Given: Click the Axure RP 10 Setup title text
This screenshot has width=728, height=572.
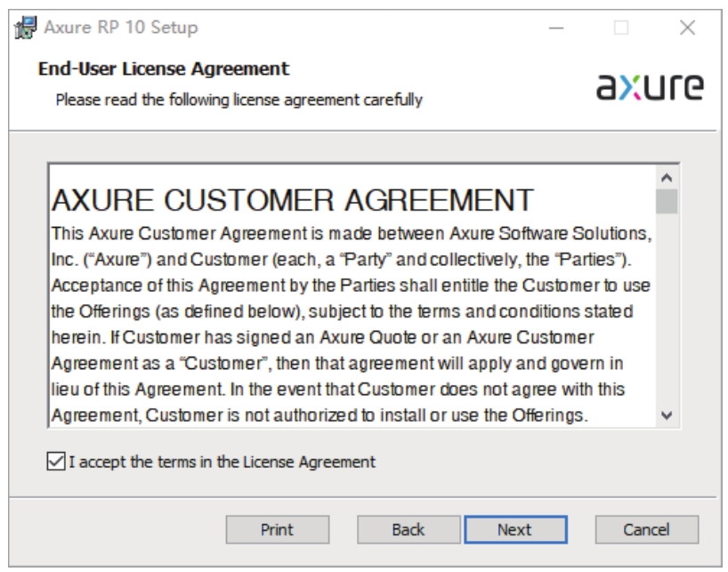Looking at the screenshot, I should 121,28.
